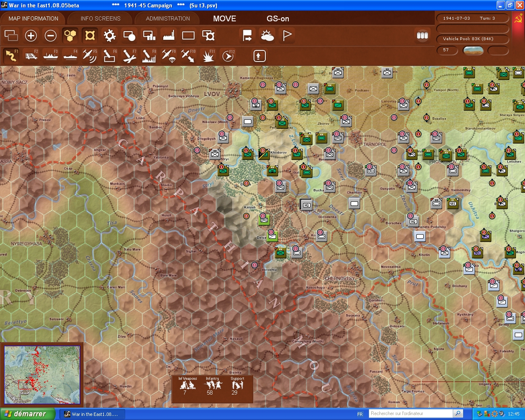Click the GS-on status label
The height and width of the screenshot is (420, 525).
278,18
